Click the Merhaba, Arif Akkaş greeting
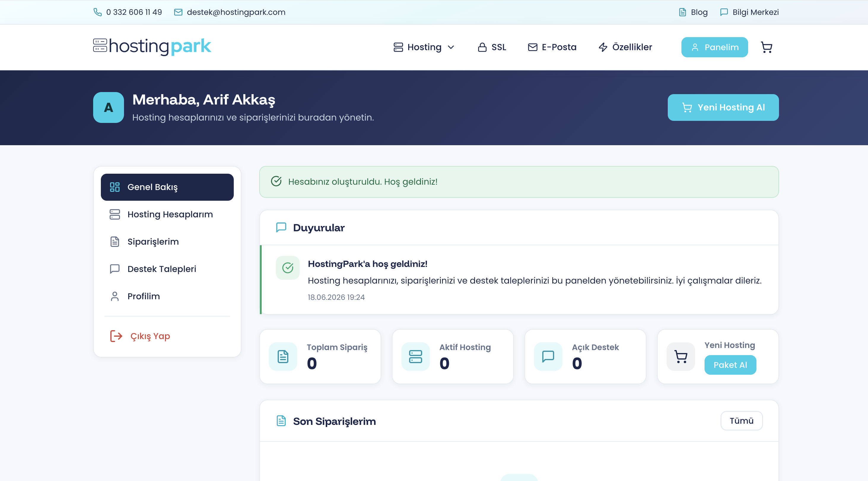Image resolution: width=868 pixels, height=481 pixels. (204, 100)
